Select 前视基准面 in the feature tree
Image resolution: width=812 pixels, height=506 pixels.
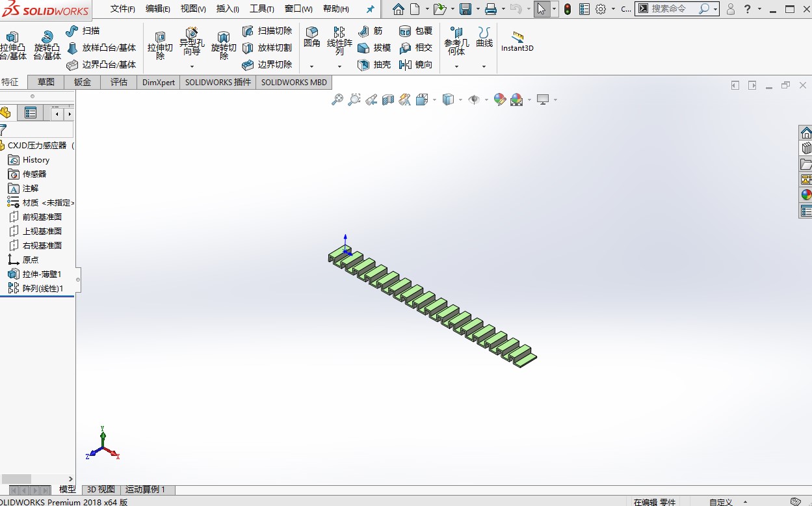tap(35, 217)
